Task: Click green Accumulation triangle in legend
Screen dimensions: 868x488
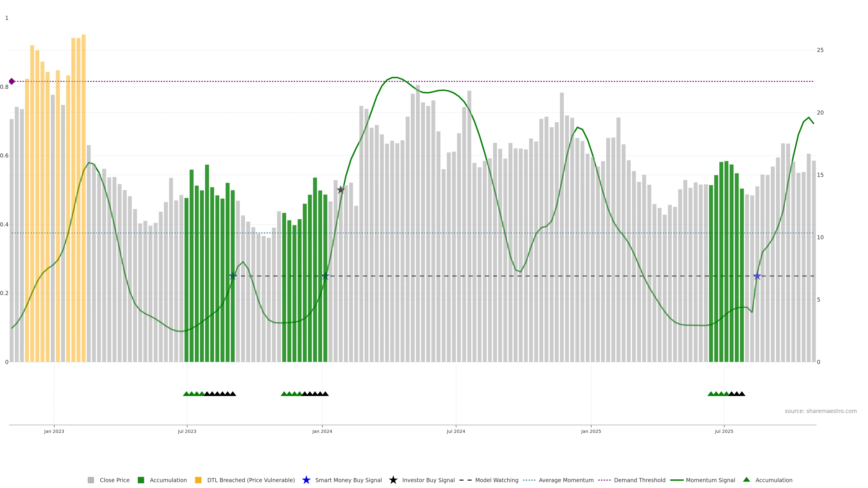Action: click(x=746, y=480)
